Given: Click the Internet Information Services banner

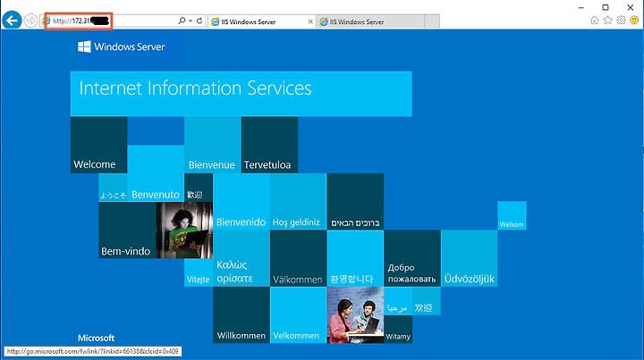Looking at the screenshot, I should pyautogui.click(x=241, y=94).
